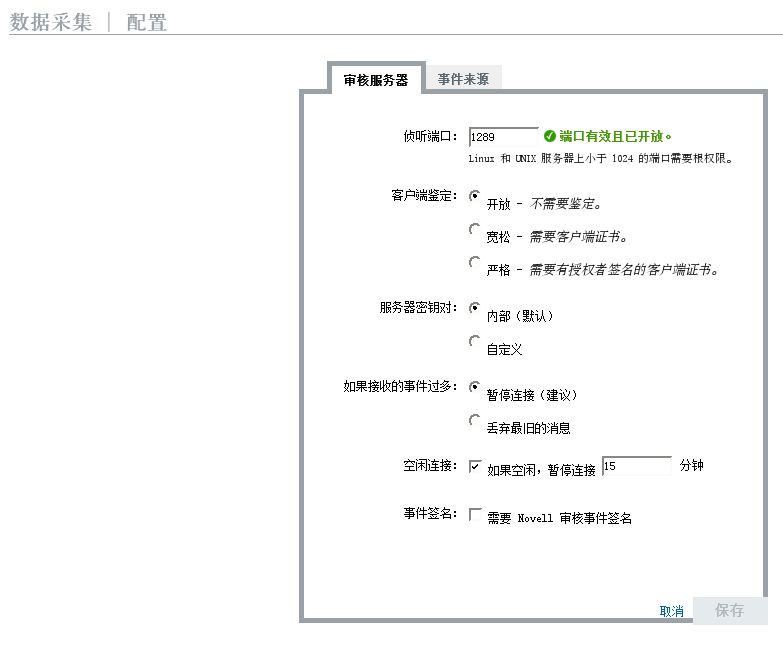The image size is (783, 647).
Task: Choose 内部（默认） server key pair option
Action: click(474, 308)
